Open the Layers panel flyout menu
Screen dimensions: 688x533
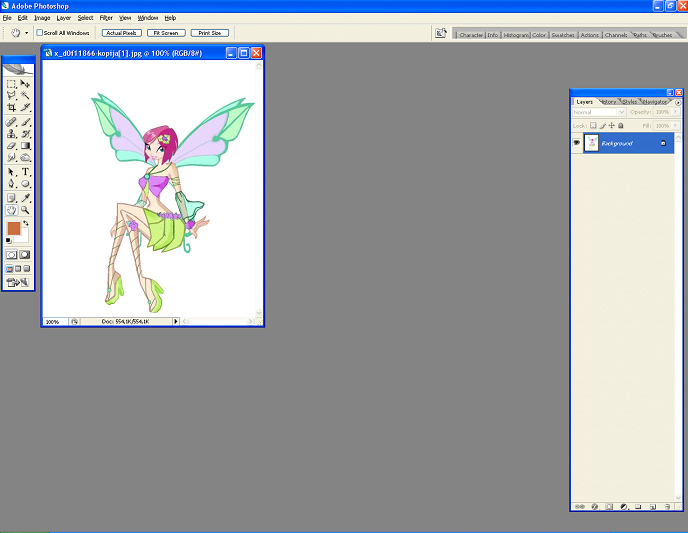(678, 102)
